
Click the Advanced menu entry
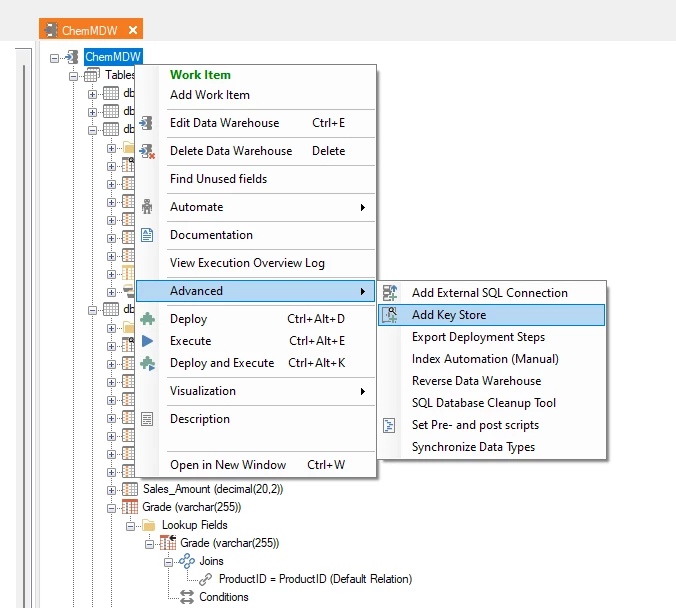pos(256,291)
